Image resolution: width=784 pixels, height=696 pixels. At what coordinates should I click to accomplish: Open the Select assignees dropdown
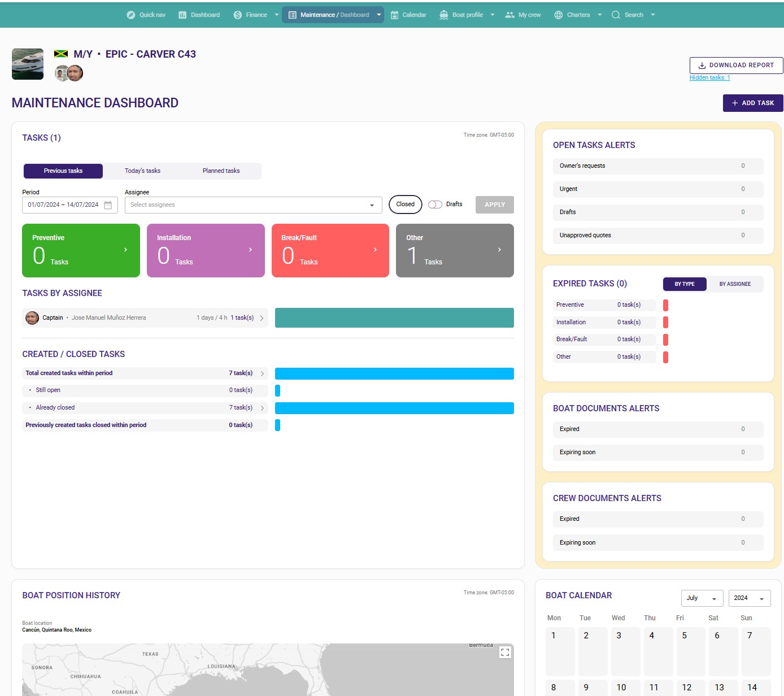click(253, 205)
